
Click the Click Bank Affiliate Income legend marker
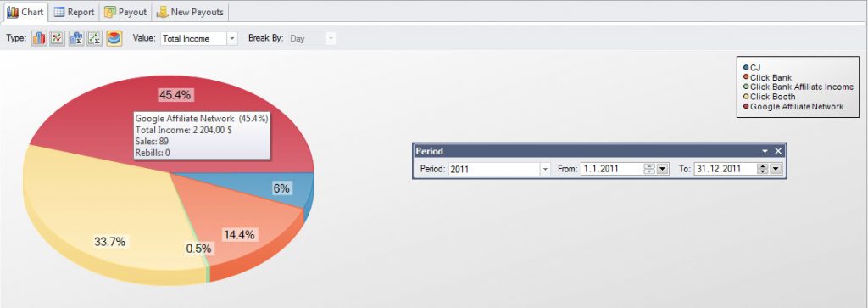(746, 87)
